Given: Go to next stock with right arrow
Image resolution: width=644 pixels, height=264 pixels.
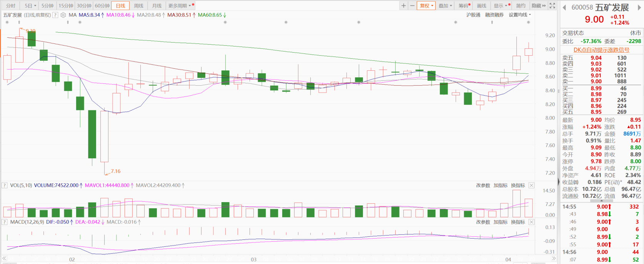Looking at the screenshot, I should (640, 8).
